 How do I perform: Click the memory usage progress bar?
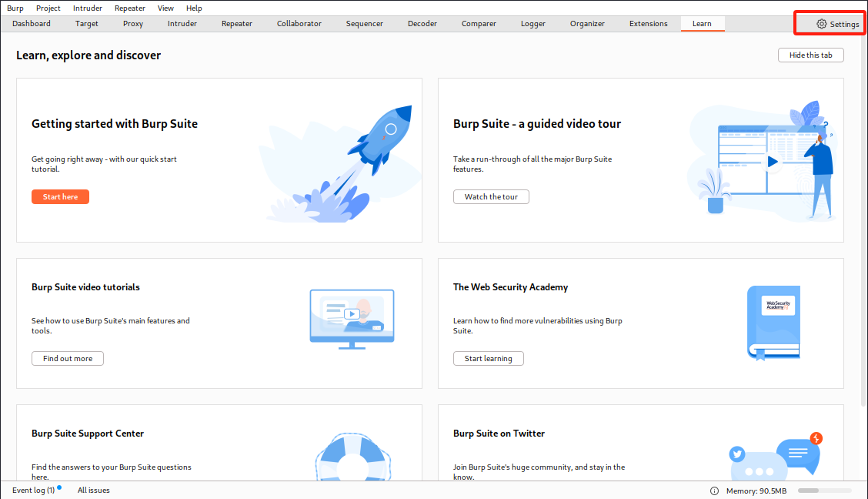pyautogui.click(x=824, y=491)
